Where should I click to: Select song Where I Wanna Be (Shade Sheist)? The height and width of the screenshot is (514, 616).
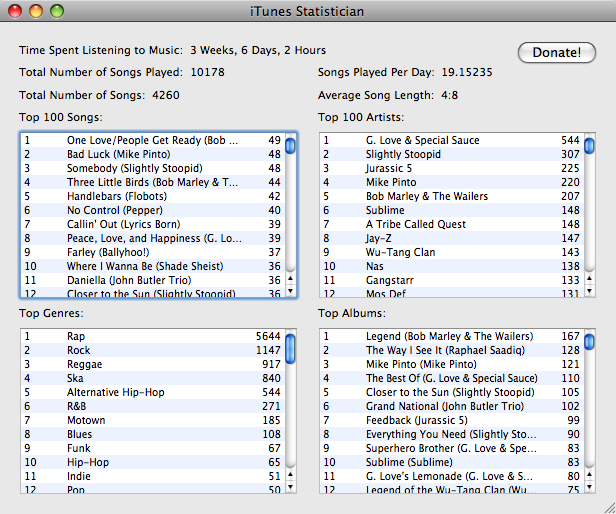(153, 266)
